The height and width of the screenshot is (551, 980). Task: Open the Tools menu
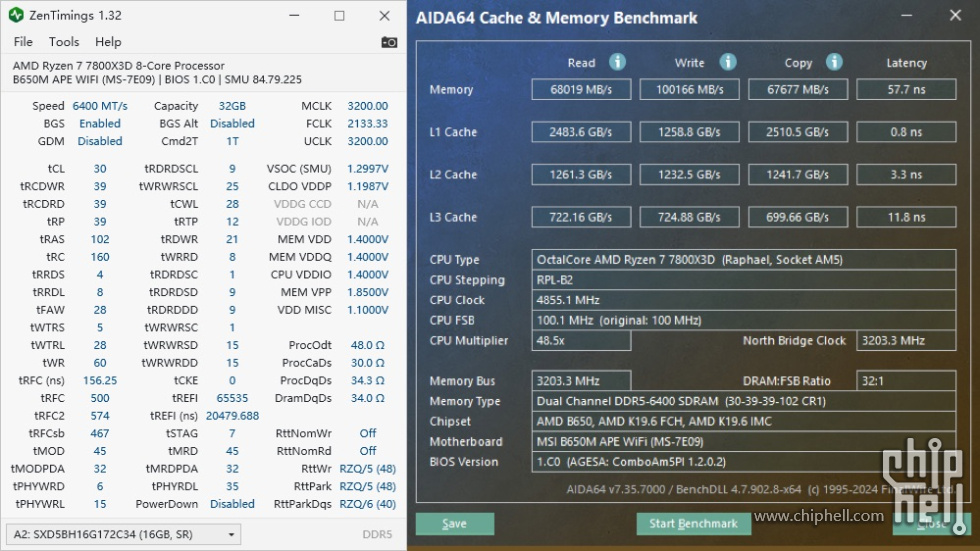click(64, 42)
